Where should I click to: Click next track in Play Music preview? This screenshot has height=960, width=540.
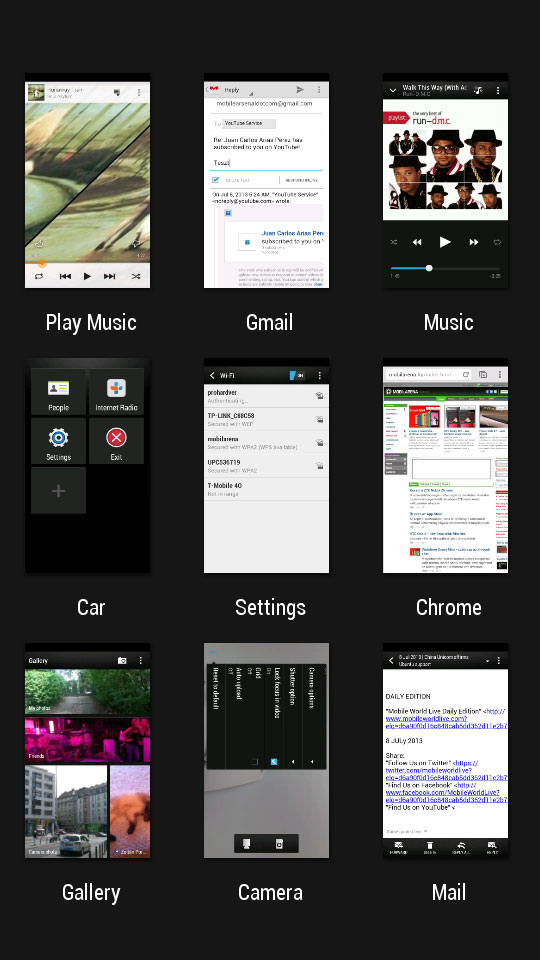[x=110, y=277]
